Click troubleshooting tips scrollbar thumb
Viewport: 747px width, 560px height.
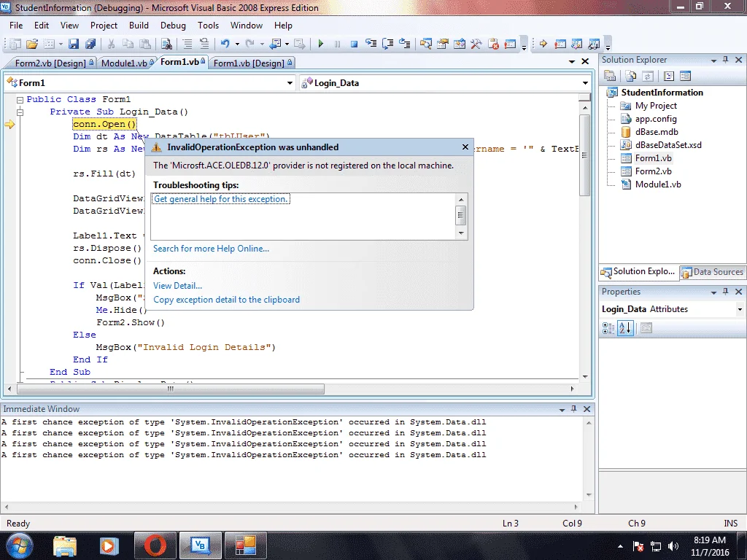pos(461,216)
